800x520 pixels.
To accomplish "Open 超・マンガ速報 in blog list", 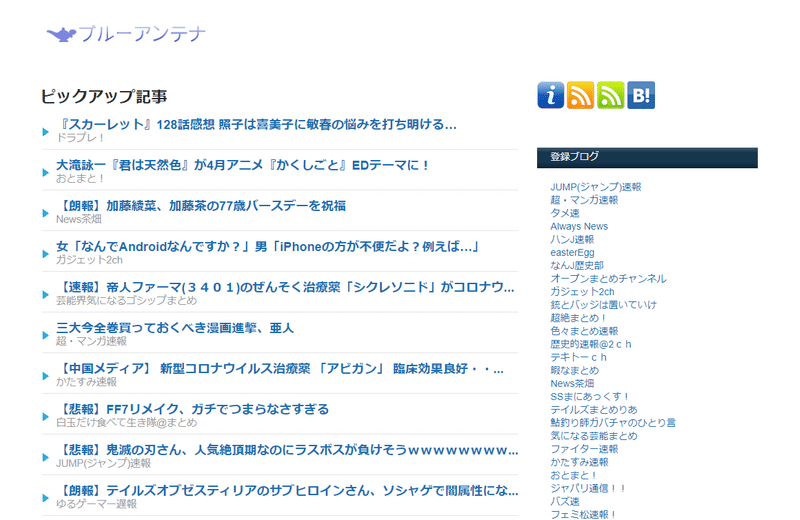I will coord(584,200).
